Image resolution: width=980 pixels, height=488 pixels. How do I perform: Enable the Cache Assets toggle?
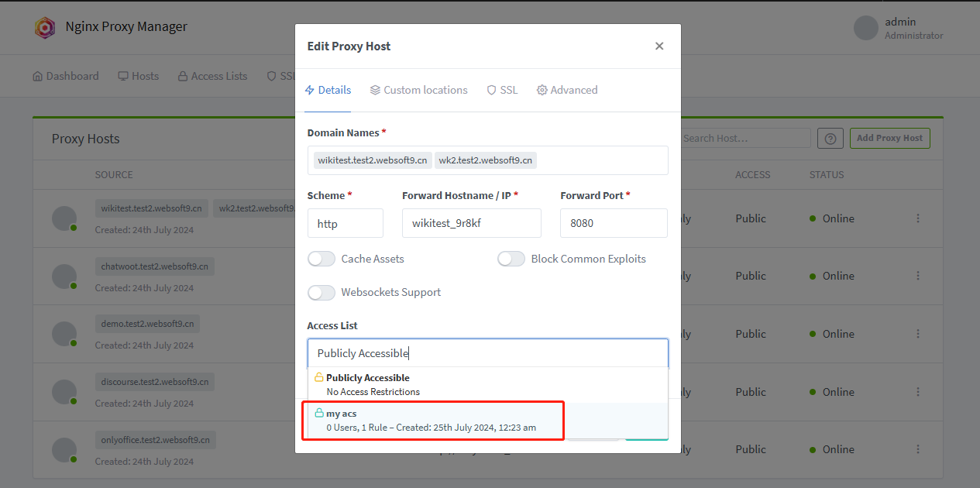click(322, 259)
